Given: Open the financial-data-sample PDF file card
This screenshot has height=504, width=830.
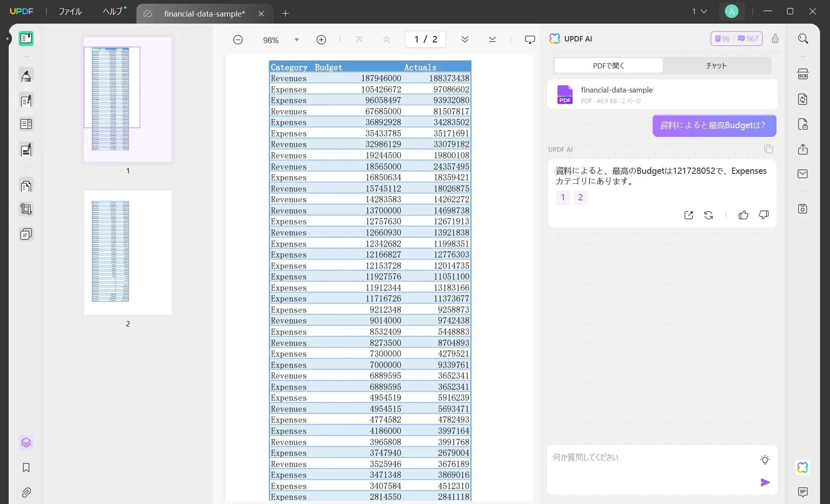Looking at the screenshot, I should coord(662,95).
